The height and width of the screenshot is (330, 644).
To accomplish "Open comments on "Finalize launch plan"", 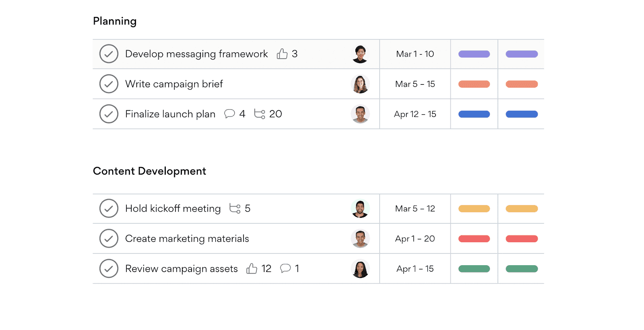I will pos(230,114).
